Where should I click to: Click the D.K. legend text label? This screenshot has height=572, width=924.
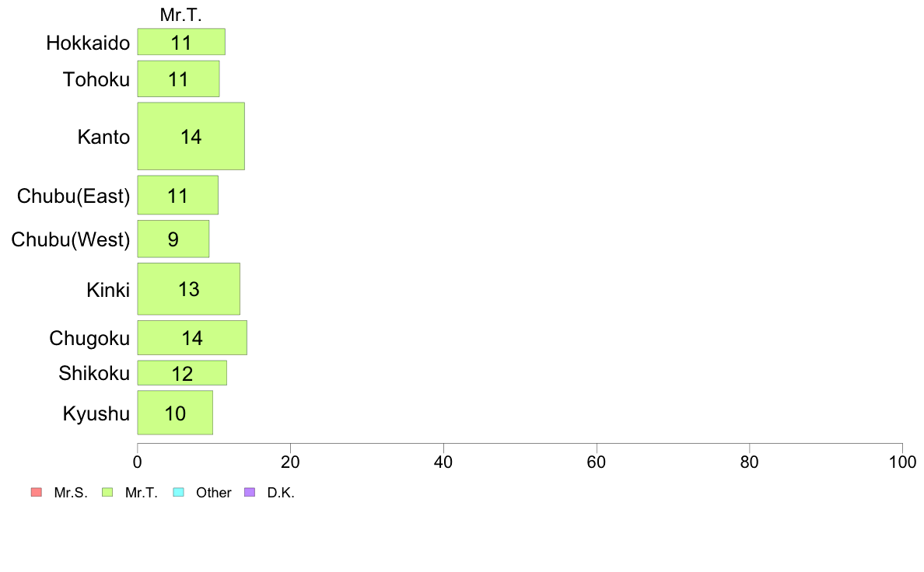pos(281,493)
